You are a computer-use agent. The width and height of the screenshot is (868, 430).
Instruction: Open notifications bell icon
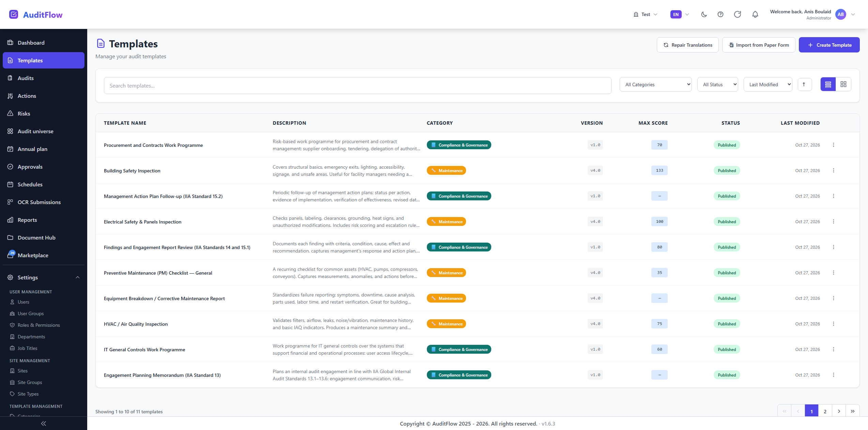[x=755, y=14]
